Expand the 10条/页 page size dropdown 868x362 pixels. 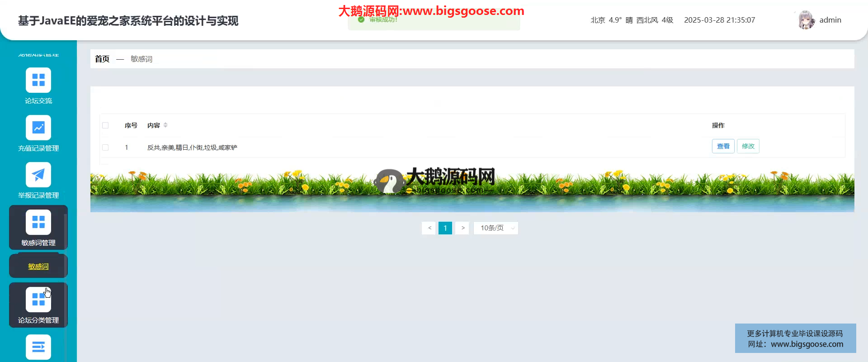pos(495,228)
